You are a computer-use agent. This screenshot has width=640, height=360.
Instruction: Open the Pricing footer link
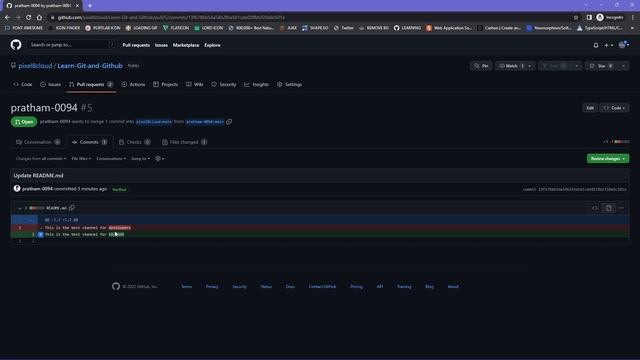[x=356, y=287]
